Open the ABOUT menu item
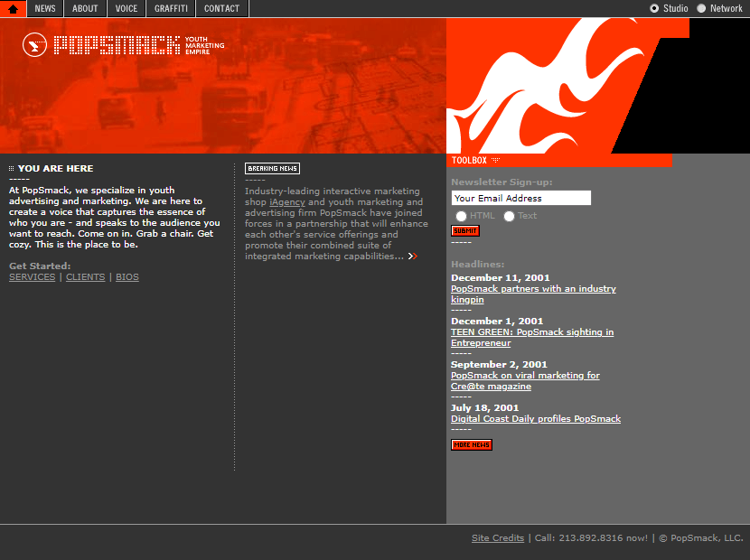The width and height of the screenshot is (750, 560). 85,9
